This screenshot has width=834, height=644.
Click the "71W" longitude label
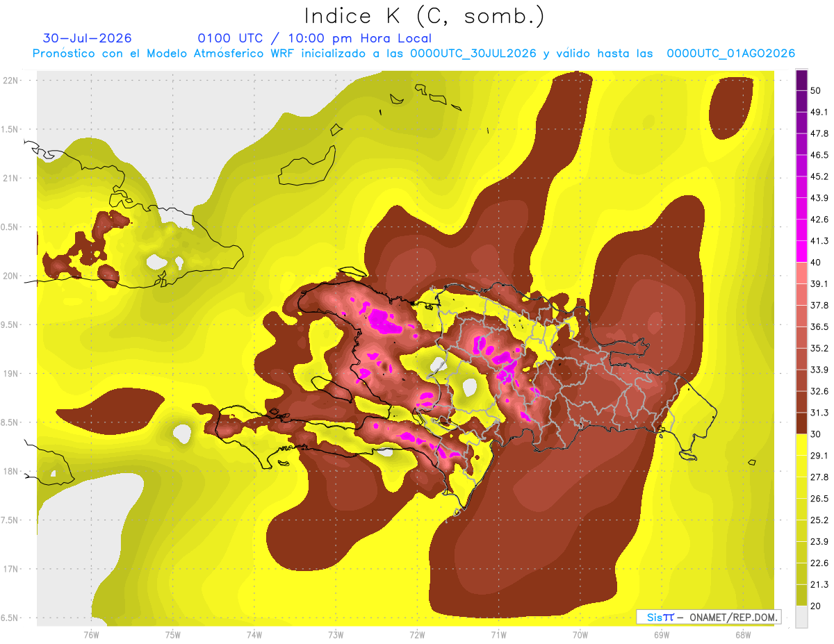(498, 634)
